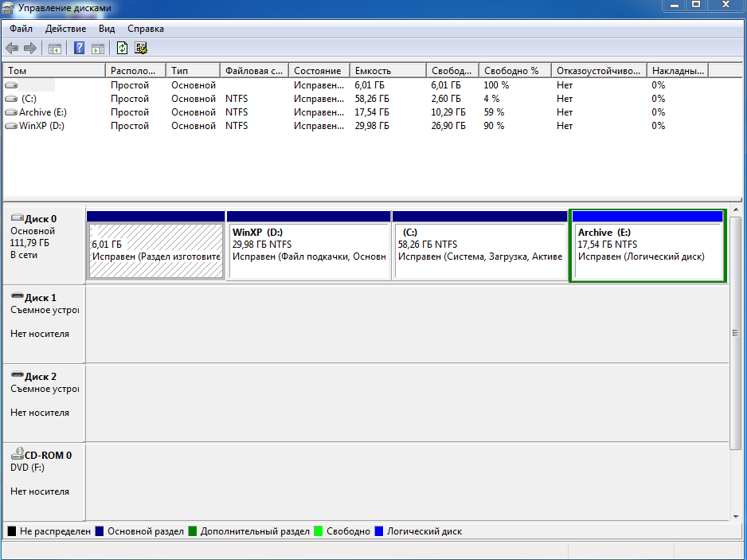This screenshot has width=747, height=560.
Task: Click the 58,26 ГБ capacity cell
Action: [x=372, y=99]
